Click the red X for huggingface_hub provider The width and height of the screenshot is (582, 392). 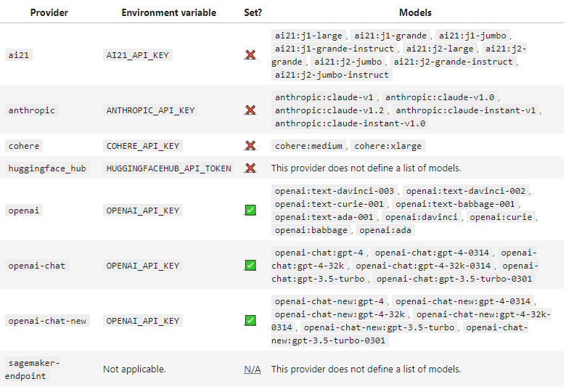click(250, 168)
